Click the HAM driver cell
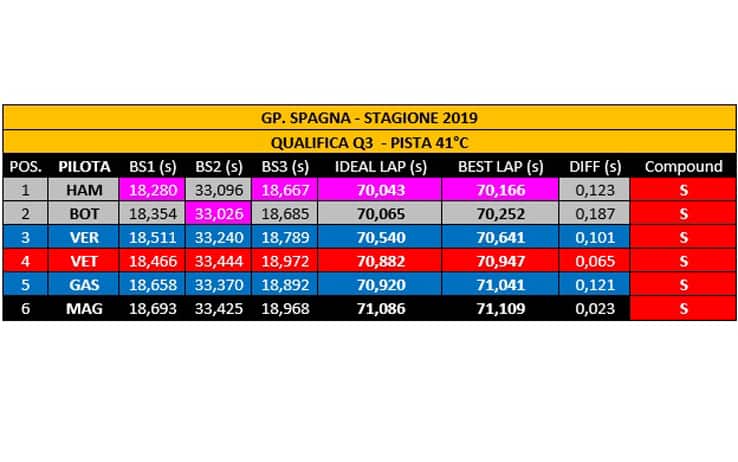 click(85, 188)
